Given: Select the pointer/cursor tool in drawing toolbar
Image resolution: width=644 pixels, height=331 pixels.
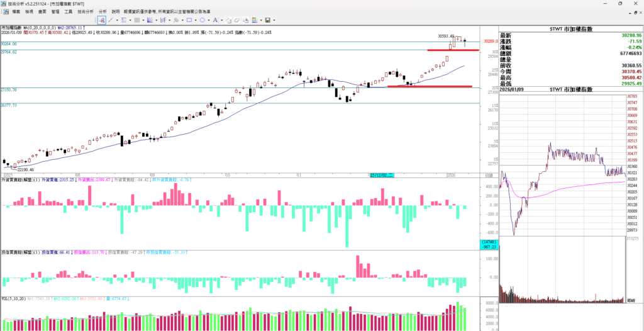Looking at the screenshot, I should [x=101, y=20].
